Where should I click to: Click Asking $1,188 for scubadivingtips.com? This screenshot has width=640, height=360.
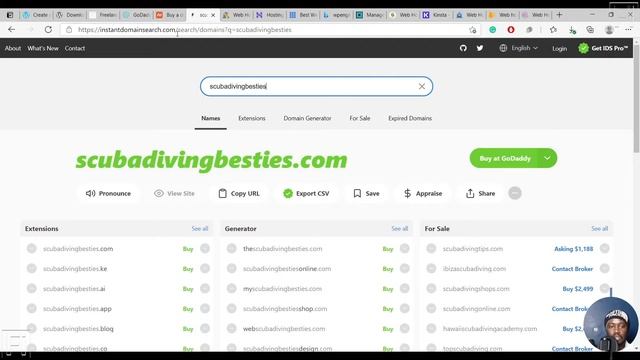pos(573,249)
